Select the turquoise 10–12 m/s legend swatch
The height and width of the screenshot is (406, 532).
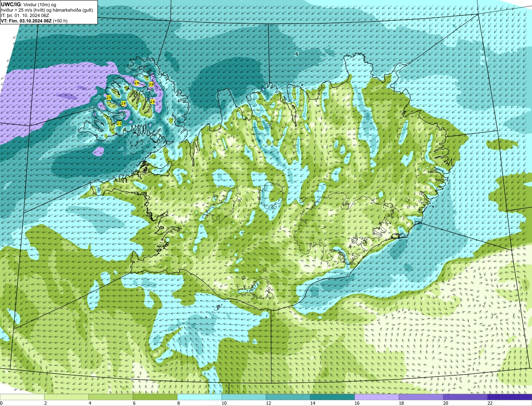click(x=244, y=397)
